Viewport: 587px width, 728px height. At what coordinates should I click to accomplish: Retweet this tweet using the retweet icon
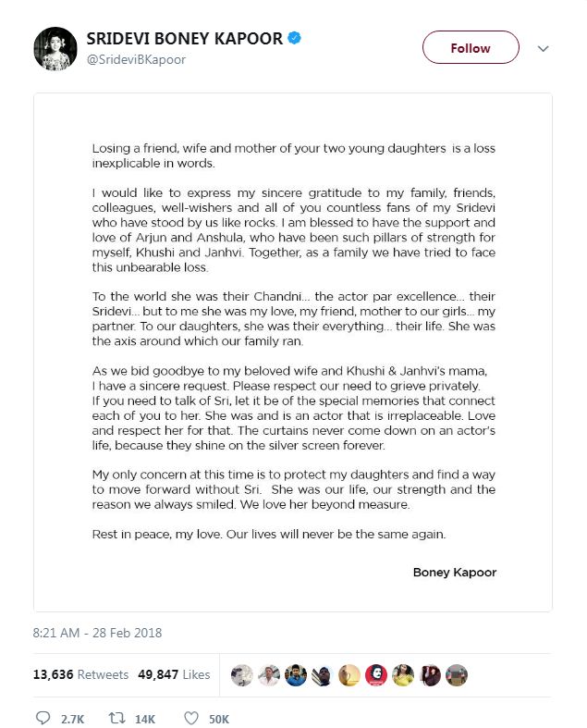pyautogui.click(x=118, y=718)
